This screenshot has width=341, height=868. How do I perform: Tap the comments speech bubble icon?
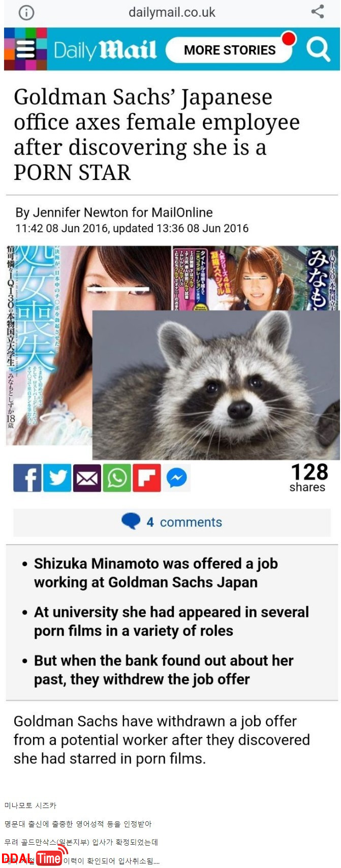tap(131, 521)
